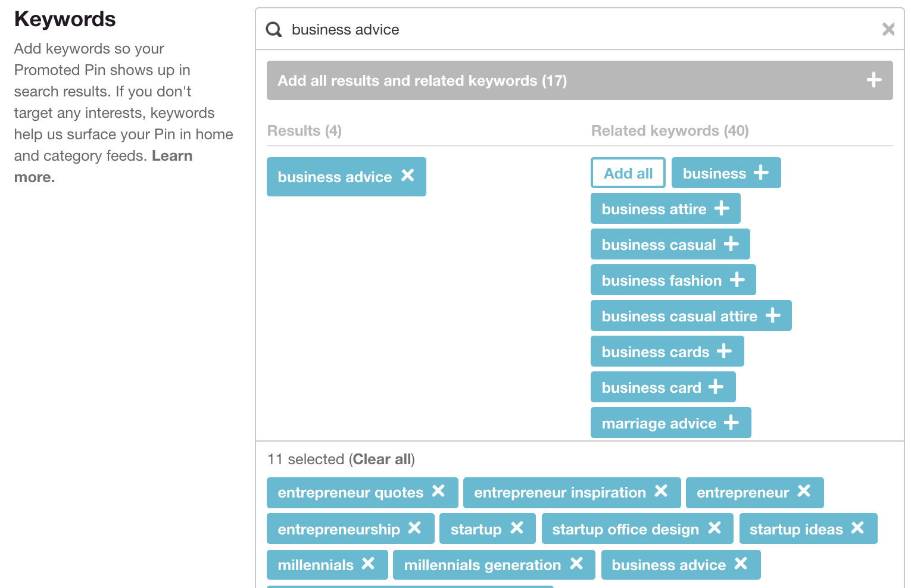The height and width of the screenshot is (588, 911).
Task: Click "Clear all" to remove selected keywords
Action: pyautogui.click(x=381, y=459)
